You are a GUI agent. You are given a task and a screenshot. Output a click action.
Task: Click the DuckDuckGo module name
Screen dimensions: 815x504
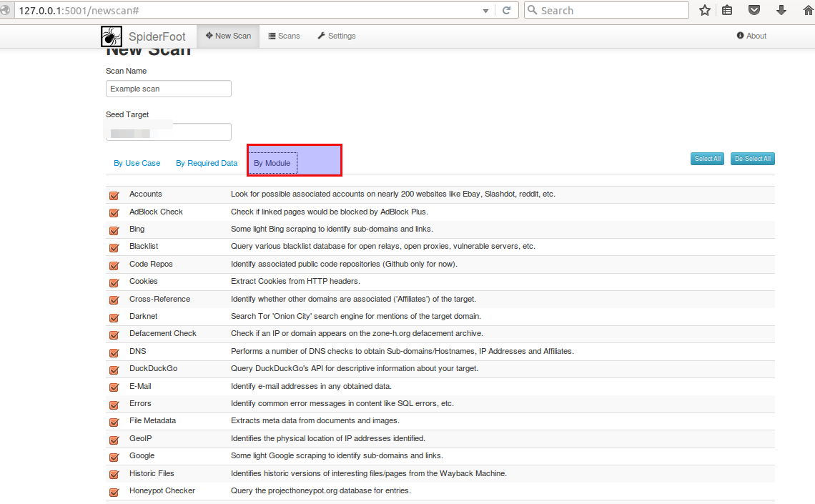pyautogui.click(x=153, y=368)
